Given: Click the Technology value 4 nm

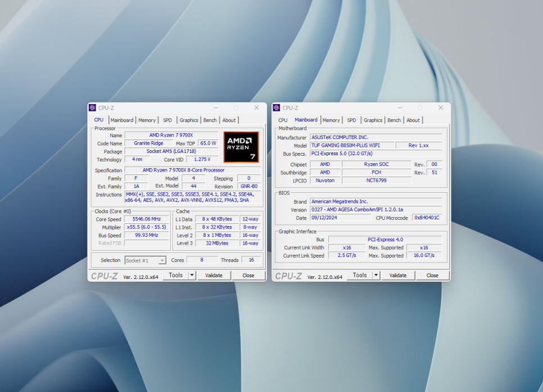Looking at the screenshot, I should pos(137,159).
